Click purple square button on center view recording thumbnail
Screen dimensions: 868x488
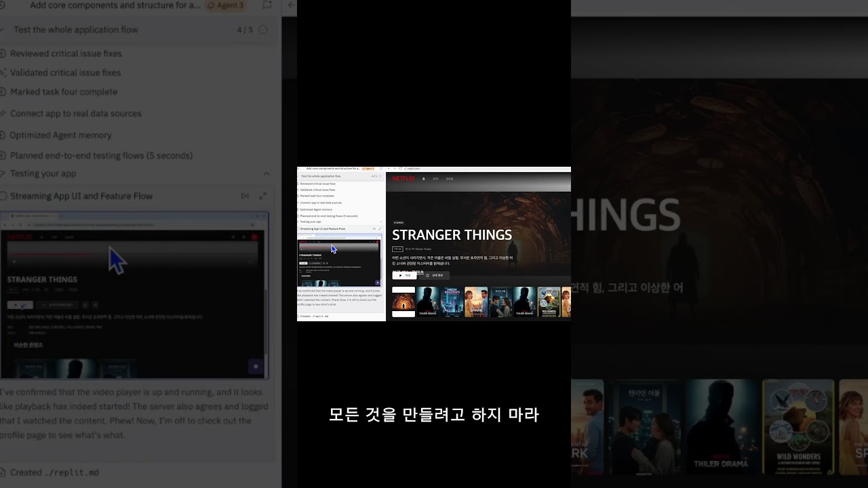click(x=378, y=283)
